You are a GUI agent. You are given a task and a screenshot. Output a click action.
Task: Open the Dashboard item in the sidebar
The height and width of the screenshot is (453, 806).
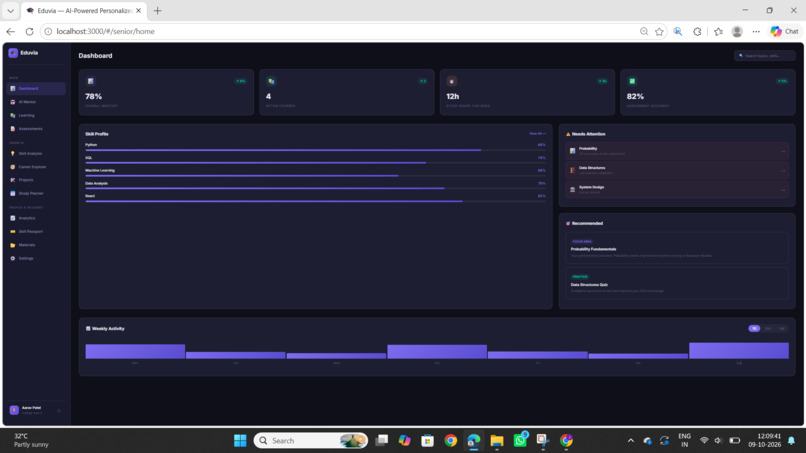pos(36,88)
